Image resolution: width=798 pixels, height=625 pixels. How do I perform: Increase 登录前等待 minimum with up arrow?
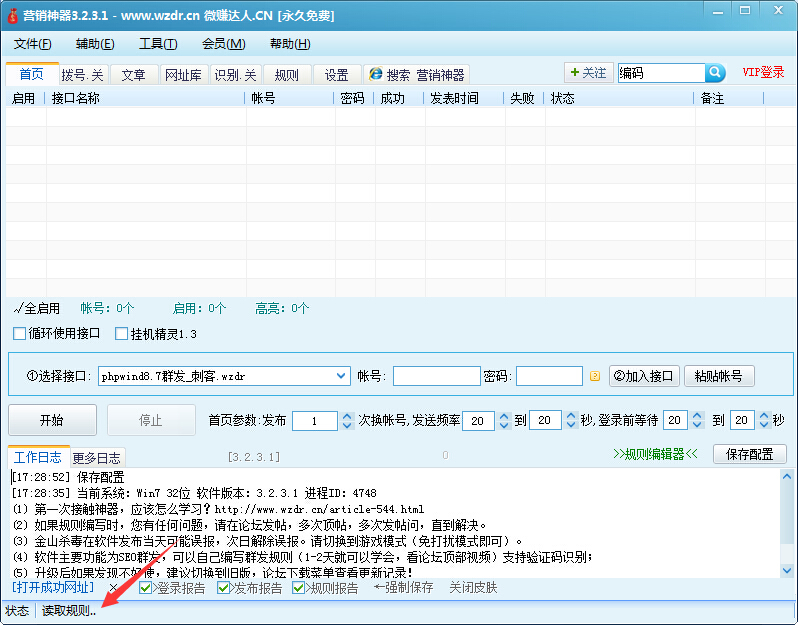point(697,416)
